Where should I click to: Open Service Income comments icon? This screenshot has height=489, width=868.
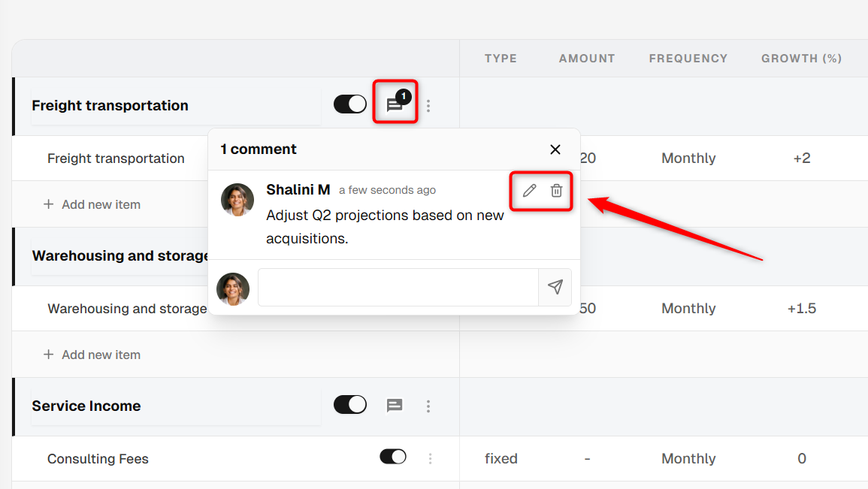[394, 406]
